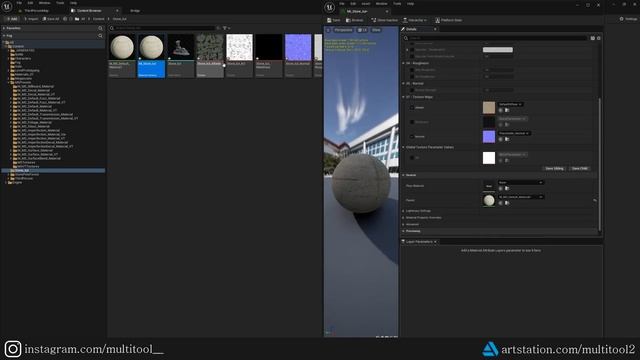Screen dimensions: 640x360
Task: Click the white color bar parameter value
Action: (x=498, y=50)
